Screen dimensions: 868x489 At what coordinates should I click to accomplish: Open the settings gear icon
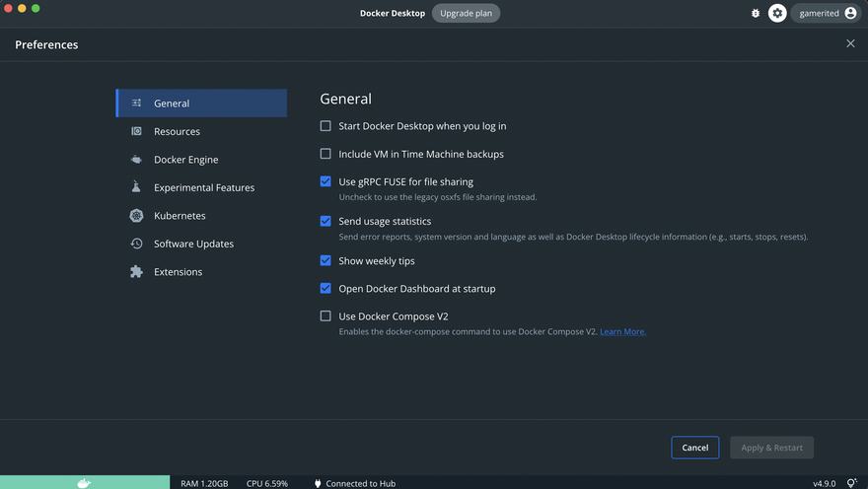coord(777,14)
